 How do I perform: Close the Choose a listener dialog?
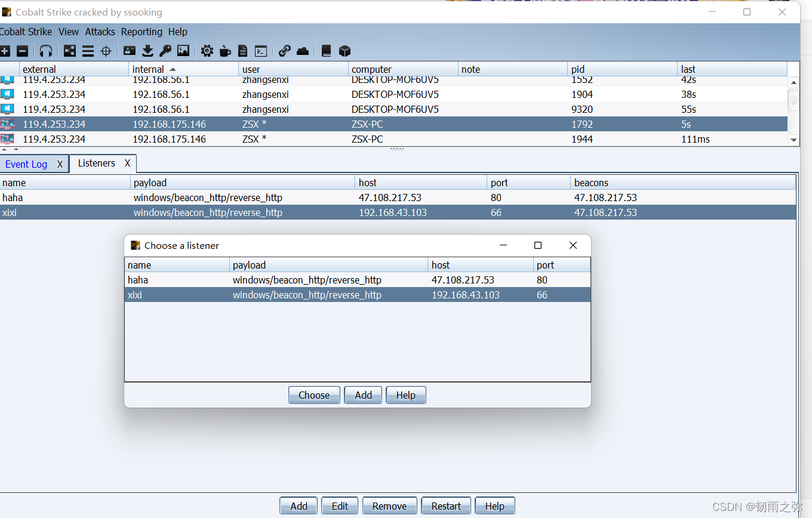pyautogui.click(x=573, y=245)
